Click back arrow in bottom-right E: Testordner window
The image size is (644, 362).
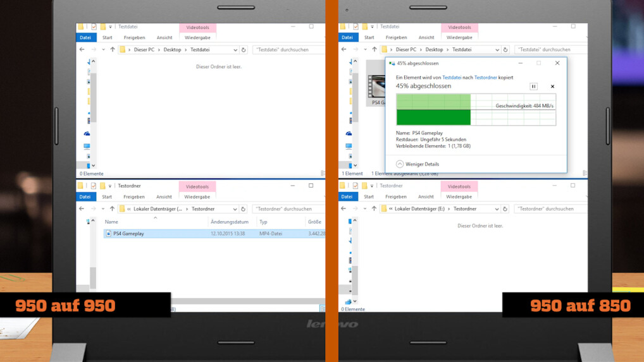click(x=344, y=209)
